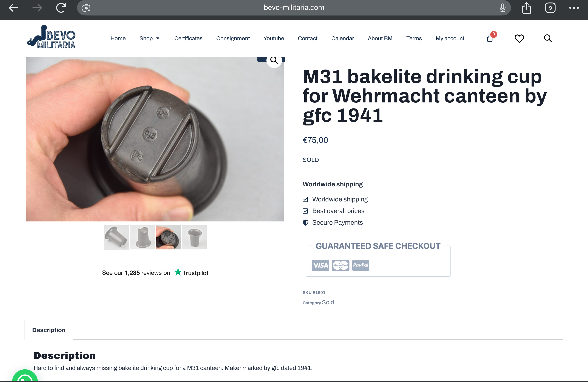Open Trustpilot reviews link

[x=155, y=272]
